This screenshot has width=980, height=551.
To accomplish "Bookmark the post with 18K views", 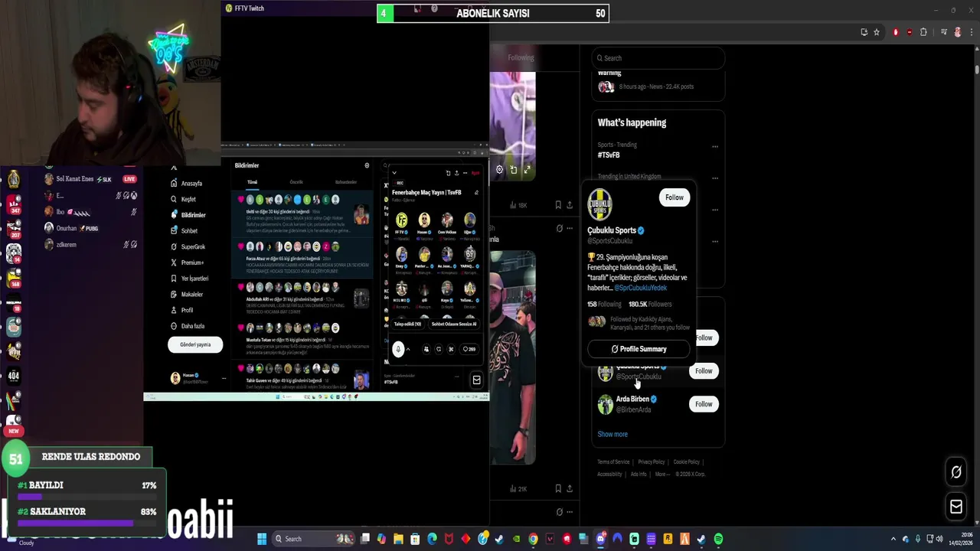I will [558, 205].
